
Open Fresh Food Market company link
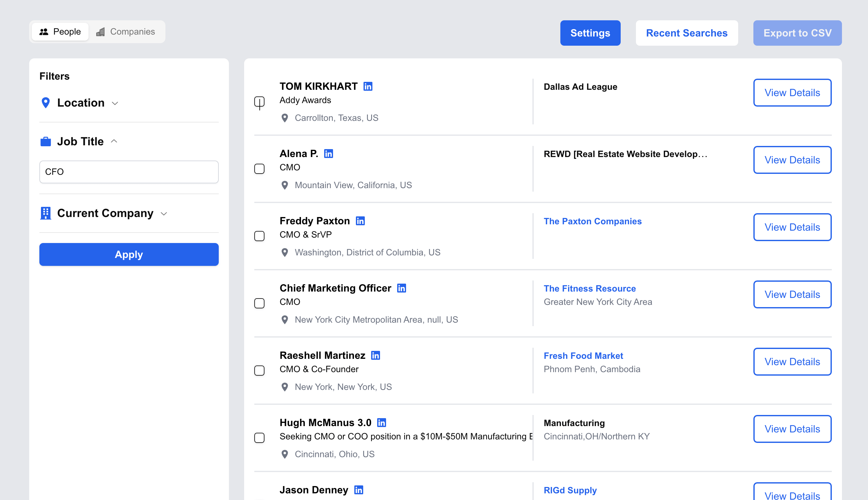tap(583, 356)
